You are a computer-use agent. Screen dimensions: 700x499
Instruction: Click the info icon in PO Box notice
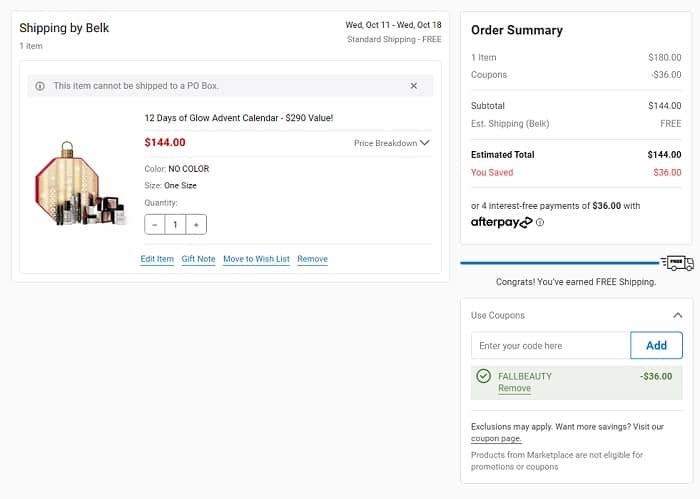click(40, 86)
